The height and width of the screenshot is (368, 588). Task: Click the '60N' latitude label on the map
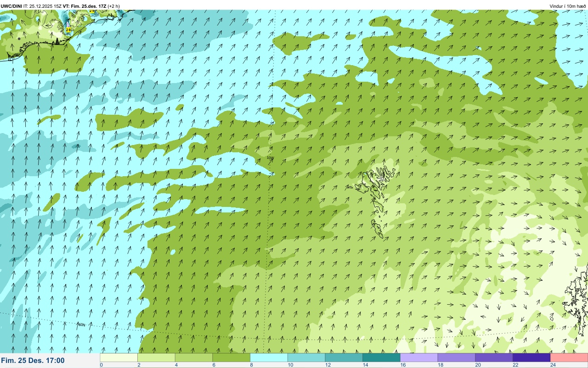coord(82,325)
